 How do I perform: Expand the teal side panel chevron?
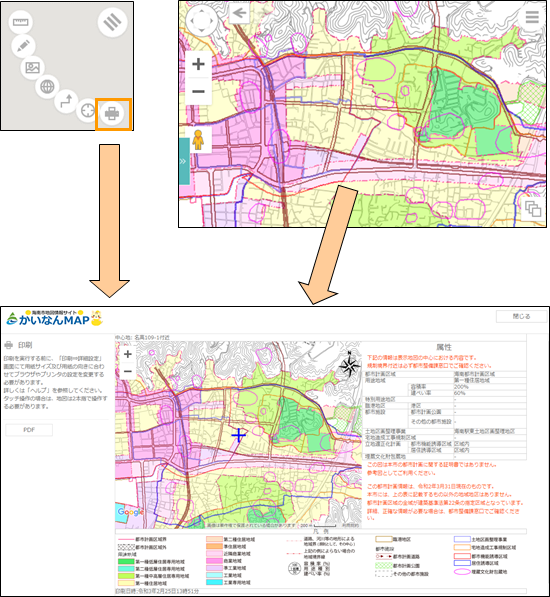[x=184, y=161]
